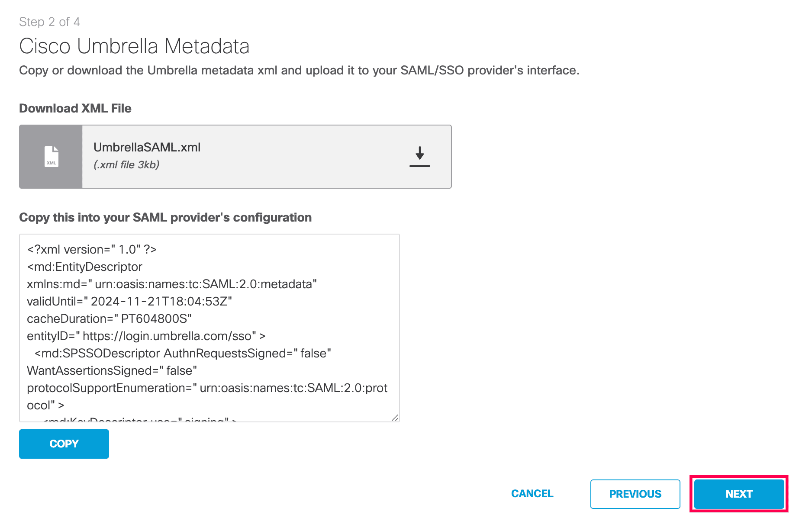Click the 'Cisco Umbrella Metadata' heading
The height and width of the screenshot is (521, 812).
134,46
